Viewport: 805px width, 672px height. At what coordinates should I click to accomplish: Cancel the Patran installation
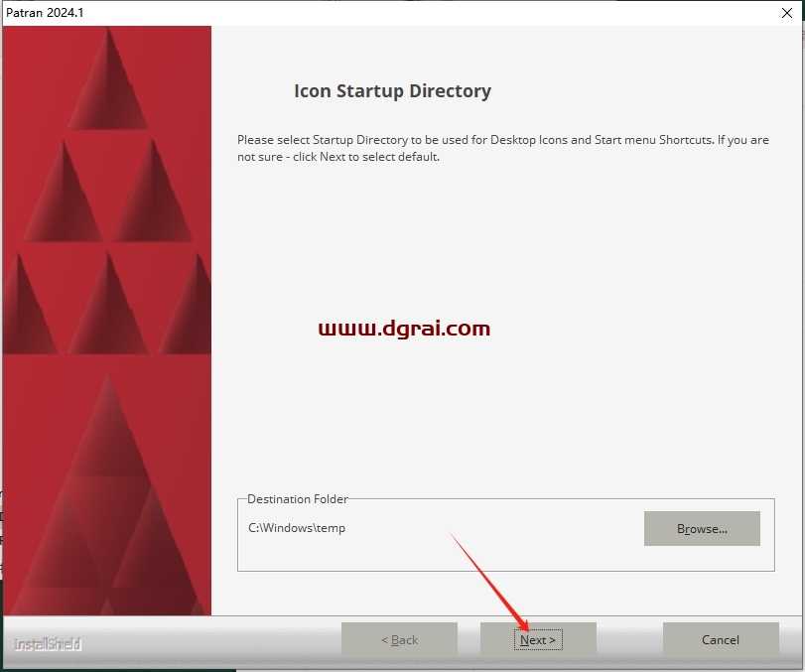click(721, 639)
